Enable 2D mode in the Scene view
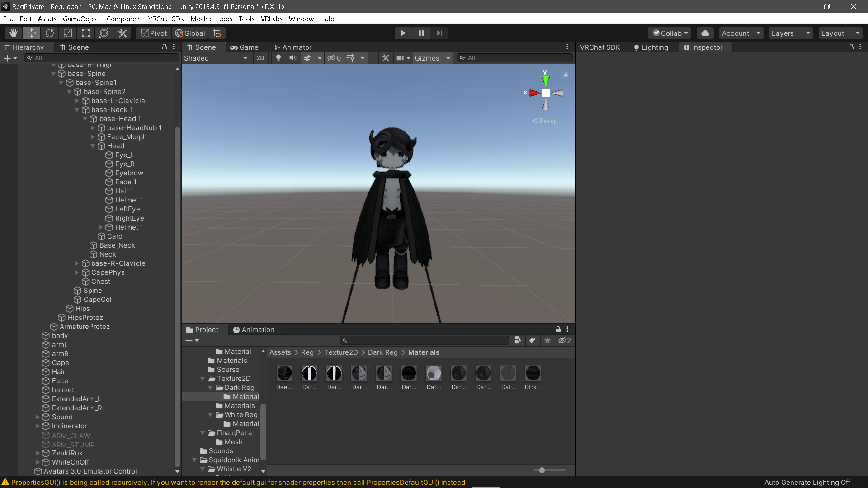The height and width of the screenshot is (488, 868). click(260, 58)
